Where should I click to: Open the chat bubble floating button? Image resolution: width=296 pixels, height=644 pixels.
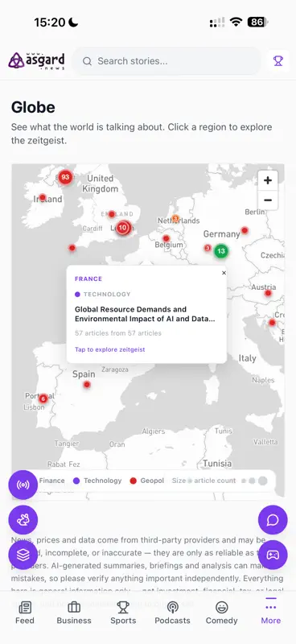273,520
